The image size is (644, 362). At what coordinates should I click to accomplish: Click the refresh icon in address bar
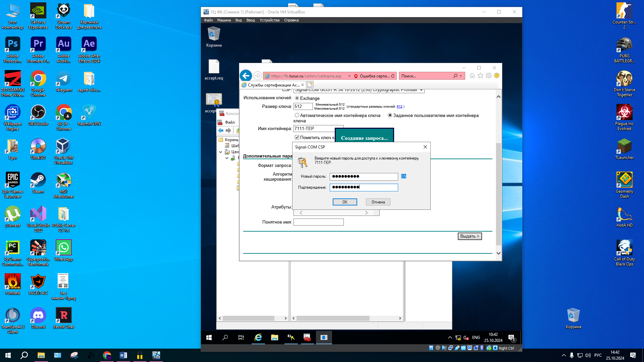click(x=393, y=76)
